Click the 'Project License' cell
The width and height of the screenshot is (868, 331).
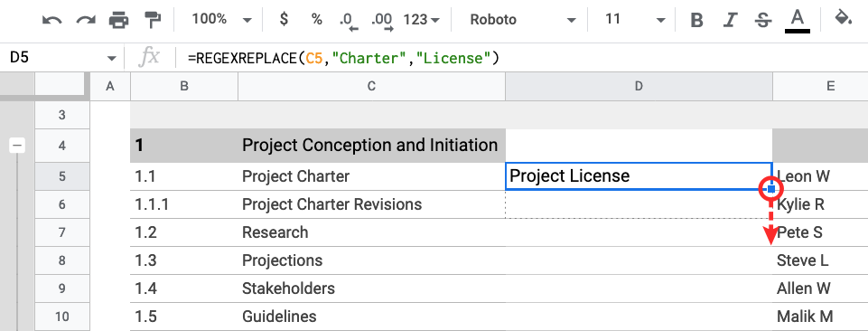[x=639, y=176]
